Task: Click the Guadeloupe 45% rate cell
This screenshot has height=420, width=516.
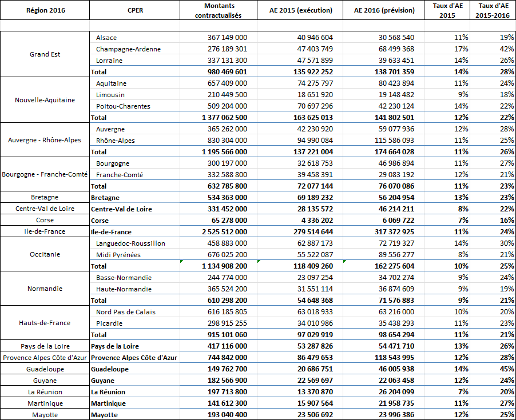Action: click(505, 369)
